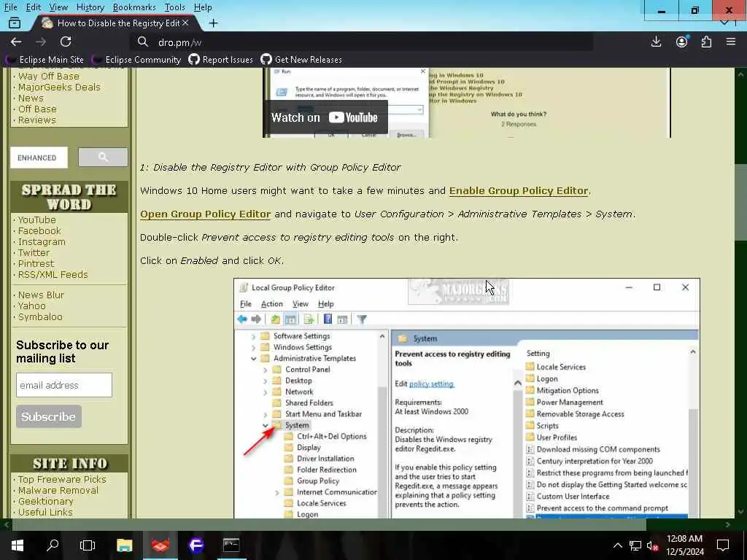Click the ENHANCED site search field
This screenshot has height=560, width=747.
pyautogui.click(x=39, y=157)
